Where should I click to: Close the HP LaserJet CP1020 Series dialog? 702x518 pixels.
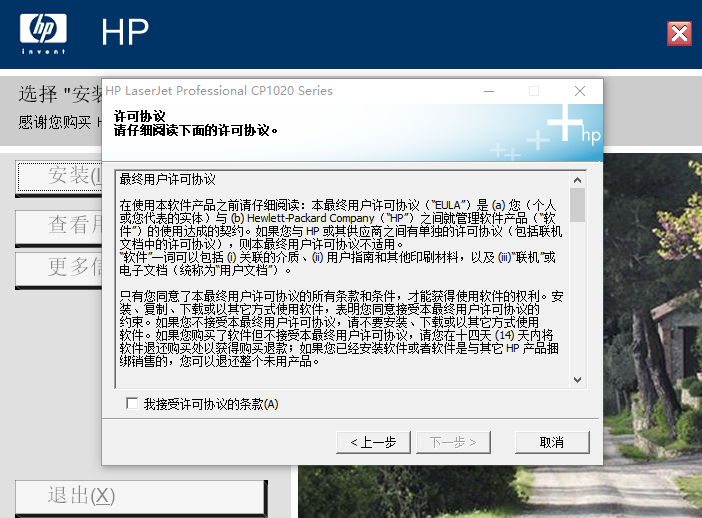click(580, 91)
